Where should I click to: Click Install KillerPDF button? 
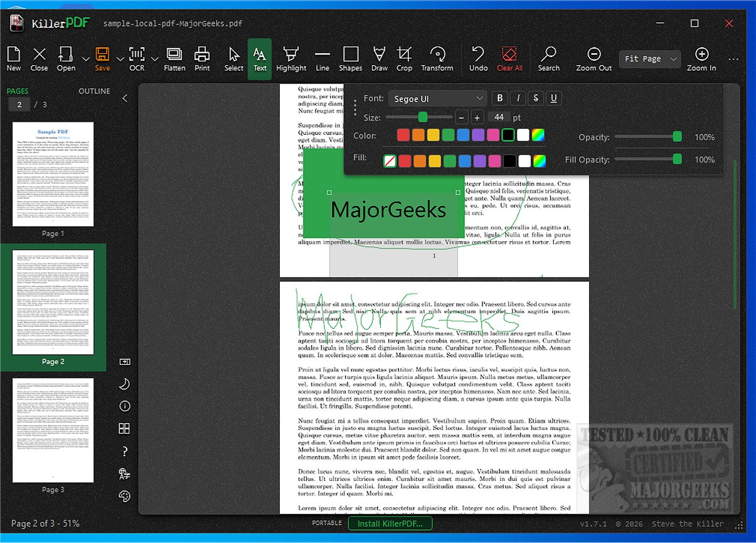[390, 524]
